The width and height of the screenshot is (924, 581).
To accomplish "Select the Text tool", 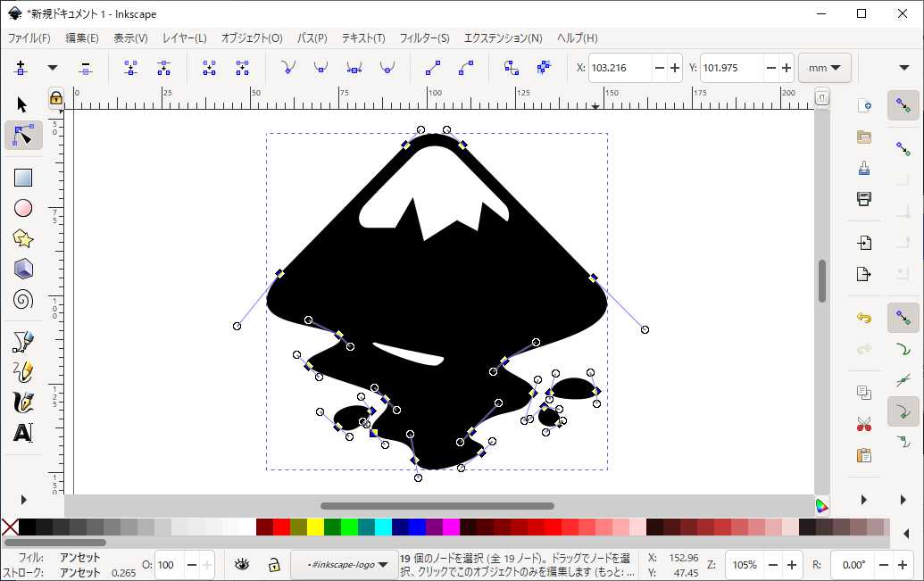I will coord(23,433).
